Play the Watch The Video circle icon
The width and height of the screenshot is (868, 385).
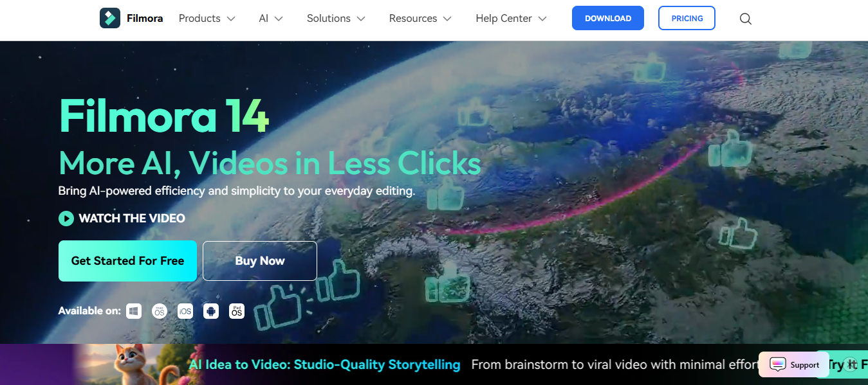click(x=66, y=219)
